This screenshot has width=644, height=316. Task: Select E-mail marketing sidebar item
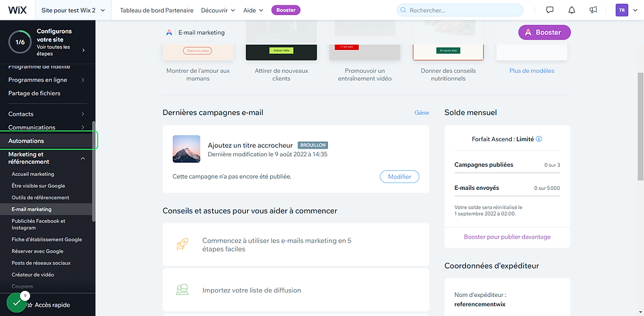click(46, 210)
